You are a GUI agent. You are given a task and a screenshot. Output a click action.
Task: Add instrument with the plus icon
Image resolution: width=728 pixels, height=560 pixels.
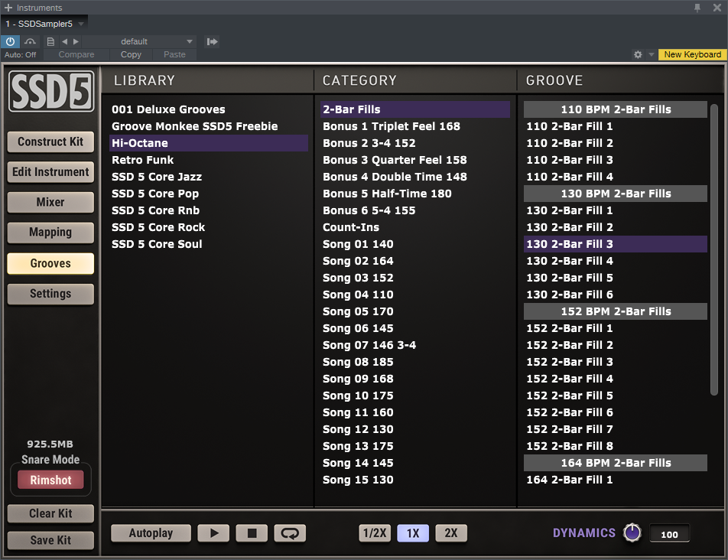click(8, 8)
